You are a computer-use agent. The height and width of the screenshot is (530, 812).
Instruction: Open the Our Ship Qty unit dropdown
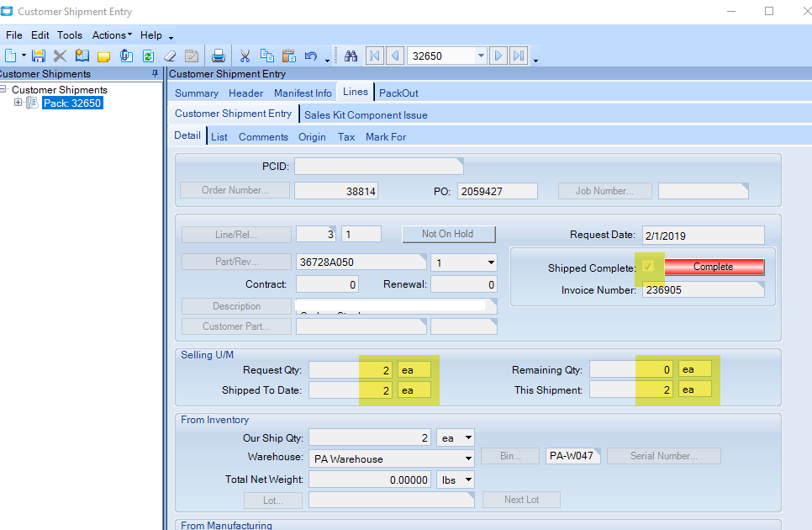pos(468,438)
